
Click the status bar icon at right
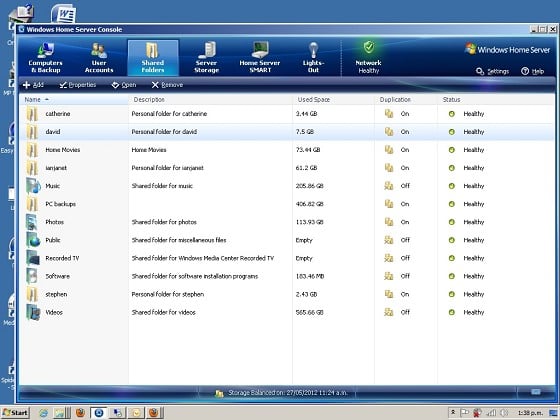tap(536, 392)
